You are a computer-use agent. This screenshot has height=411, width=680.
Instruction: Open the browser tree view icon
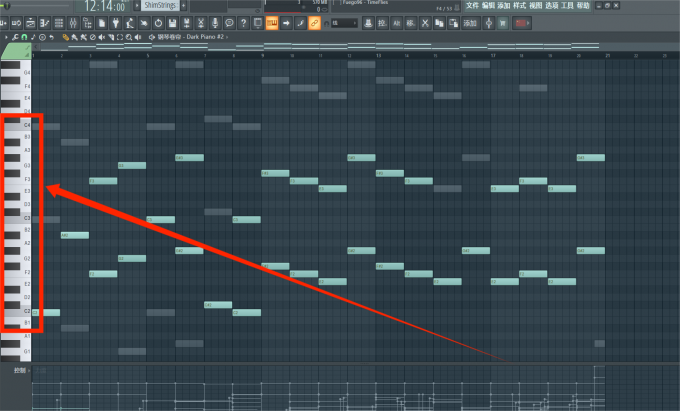(87, 23)
